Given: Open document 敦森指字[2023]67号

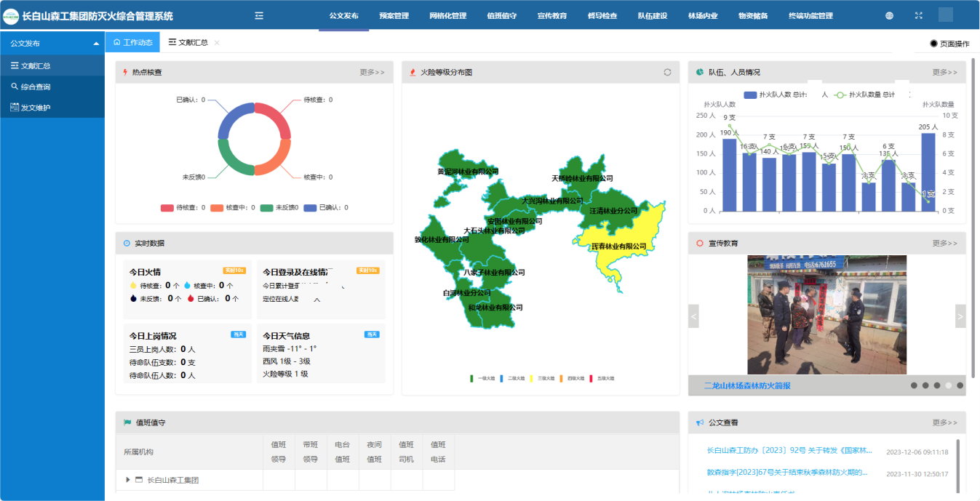Looking at the screenshot, I should tap(787, 472).
